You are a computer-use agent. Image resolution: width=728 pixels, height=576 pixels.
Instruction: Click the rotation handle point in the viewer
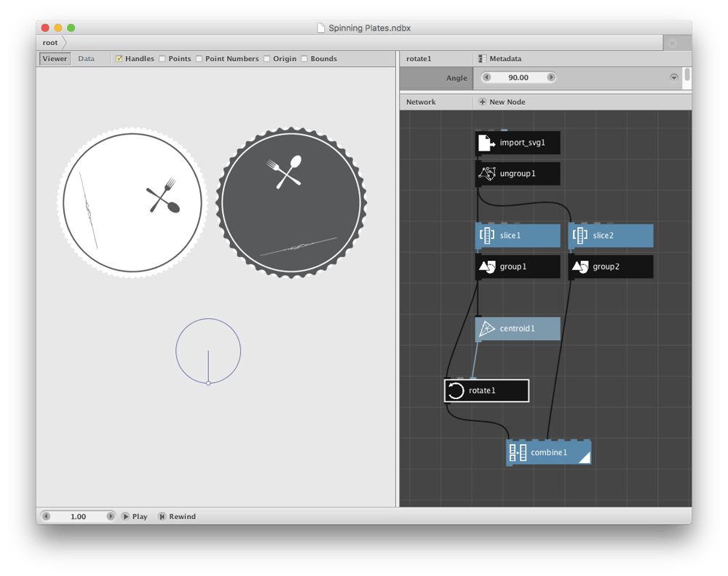(208, 383)
